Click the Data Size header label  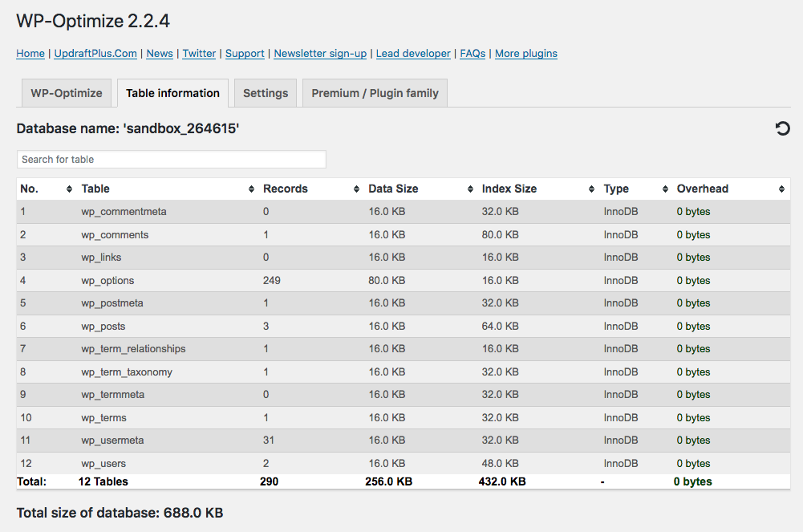[393, 189]
